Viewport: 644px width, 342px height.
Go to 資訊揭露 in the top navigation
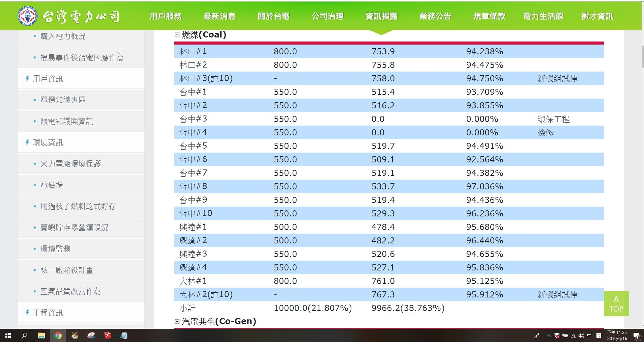[x=381, y=16]
